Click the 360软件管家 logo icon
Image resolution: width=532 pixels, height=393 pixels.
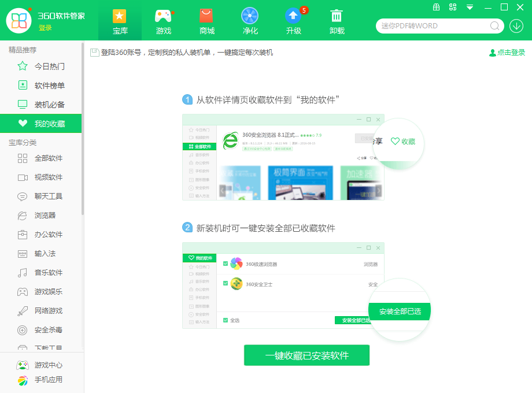(19, 21)
